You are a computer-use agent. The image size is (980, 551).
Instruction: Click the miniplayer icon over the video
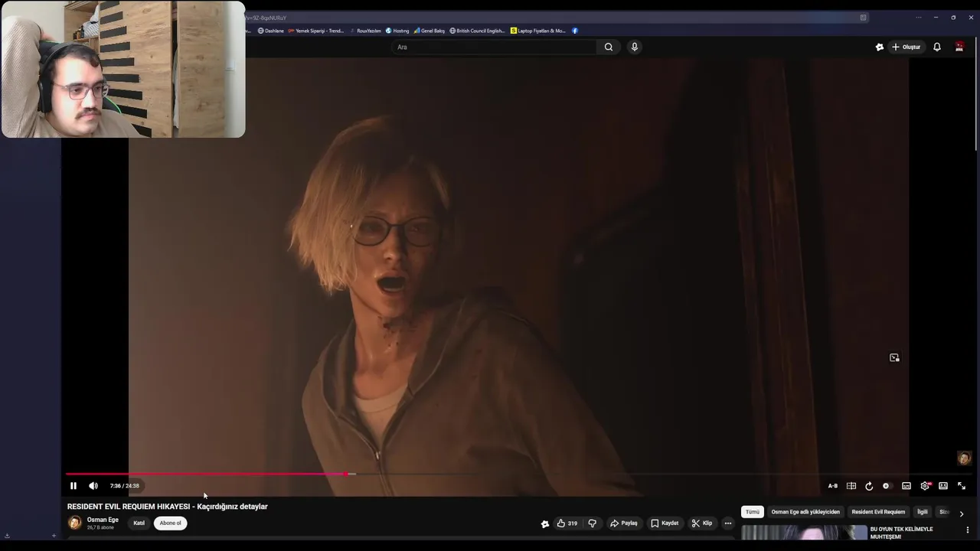coord(894,357)
